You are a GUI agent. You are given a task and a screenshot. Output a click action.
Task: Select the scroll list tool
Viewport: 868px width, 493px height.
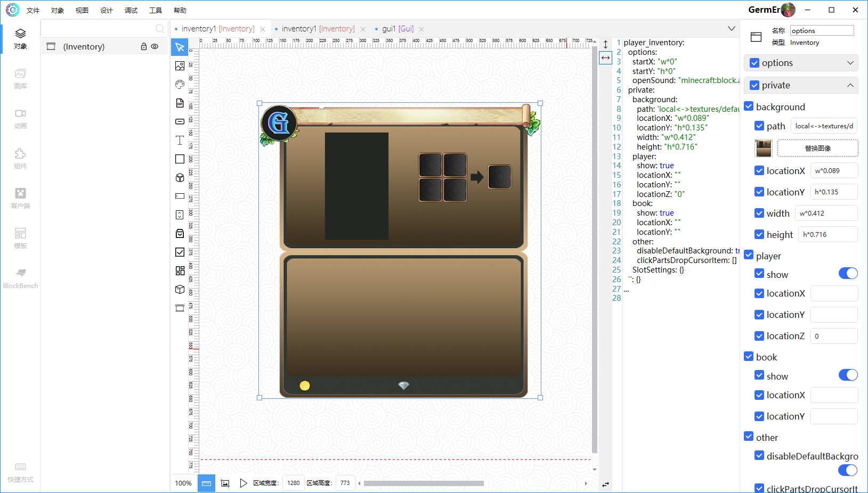(180, 215)
